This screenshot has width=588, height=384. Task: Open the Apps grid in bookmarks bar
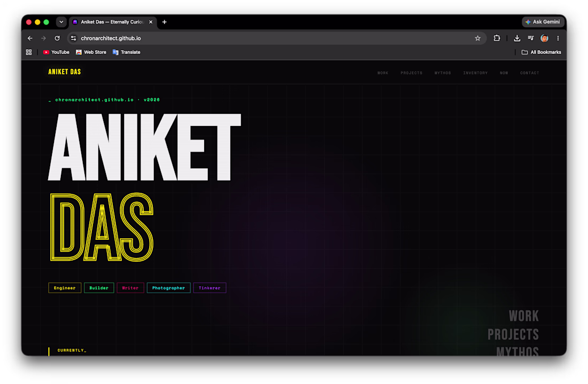[29, 52]
